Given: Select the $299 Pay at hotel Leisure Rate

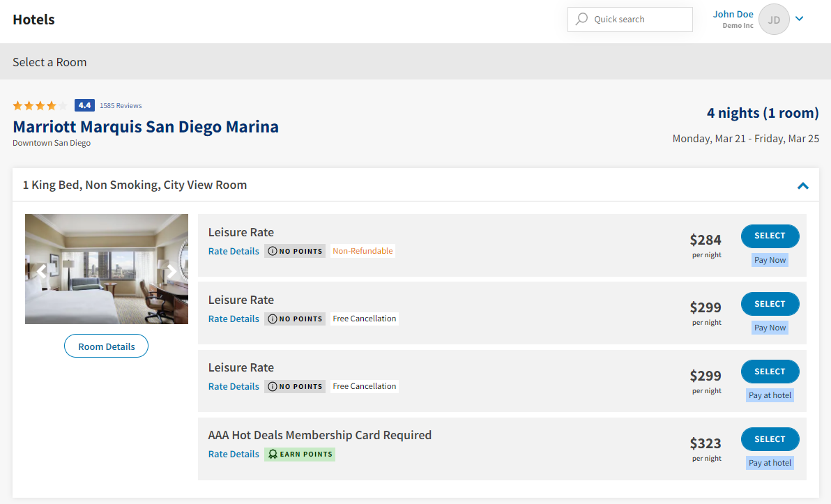Looking at the screenshot, I should point(770,372).
